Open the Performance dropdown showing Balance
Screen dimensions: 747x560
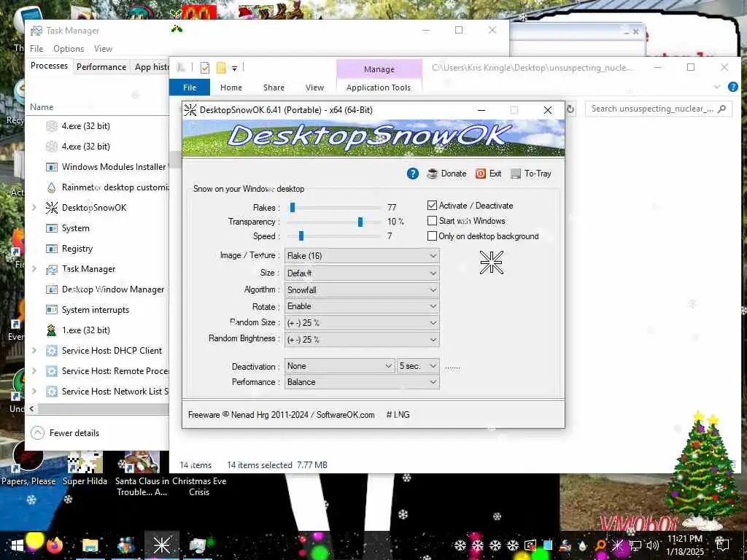click(x=362, y=382)
